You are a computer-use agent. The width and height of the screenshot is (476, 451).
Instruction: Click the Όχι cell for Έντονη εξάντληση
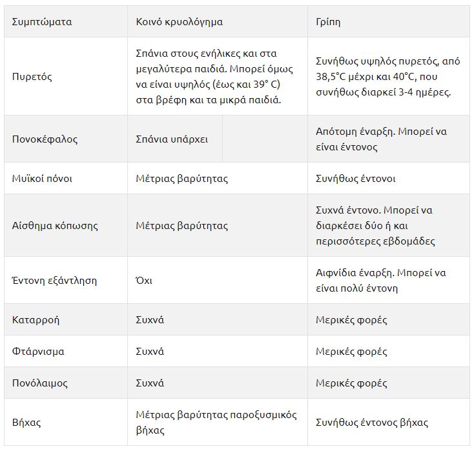coord(144,281)
